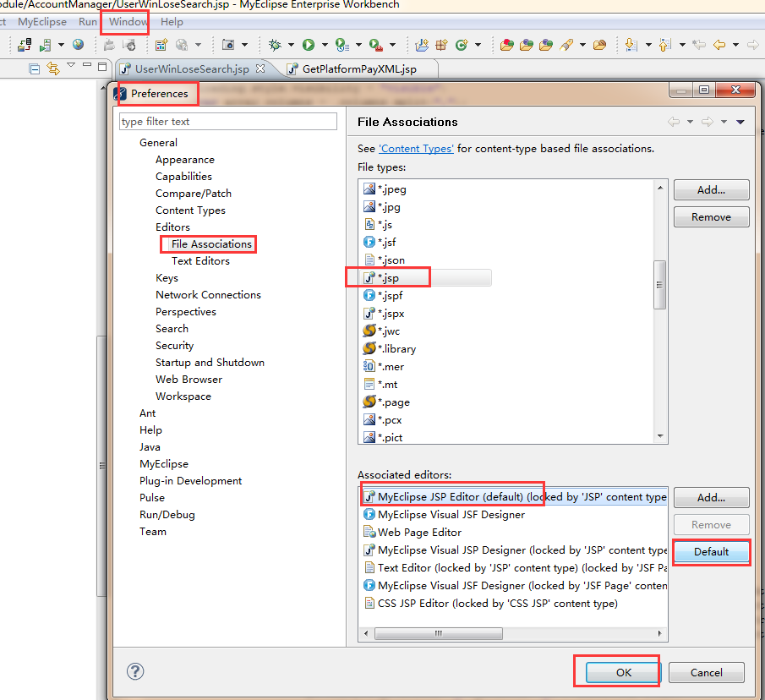Screen dimensions: 765x700
Task: Click OK in the Preferences dialog
Action: click(x=623, y=672)
